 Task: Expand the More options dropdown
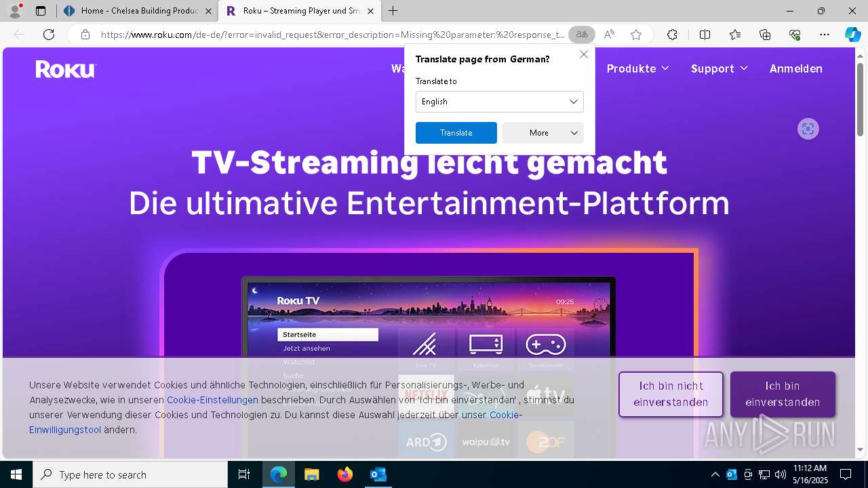click(543, 133)
